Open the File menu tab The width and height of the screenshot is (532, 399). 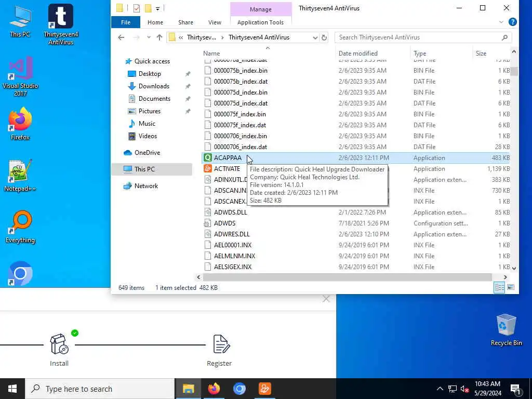point(126,22)
